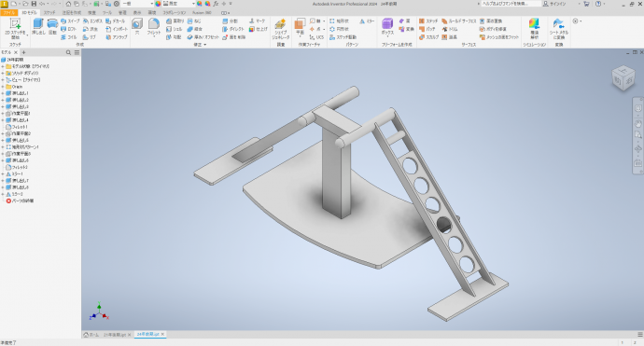The height and width of the screenshot is (346, 644).
Task: Switch to the ホーム document tab
Action: (x=91, y=335)
